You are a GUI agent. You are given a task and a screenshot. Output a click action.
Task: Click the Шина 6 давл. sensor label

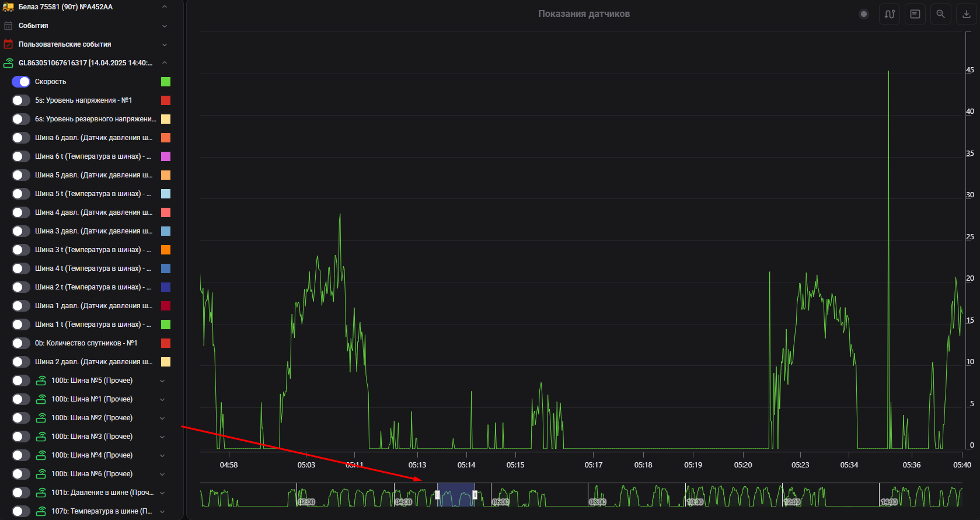pos(93,138)
